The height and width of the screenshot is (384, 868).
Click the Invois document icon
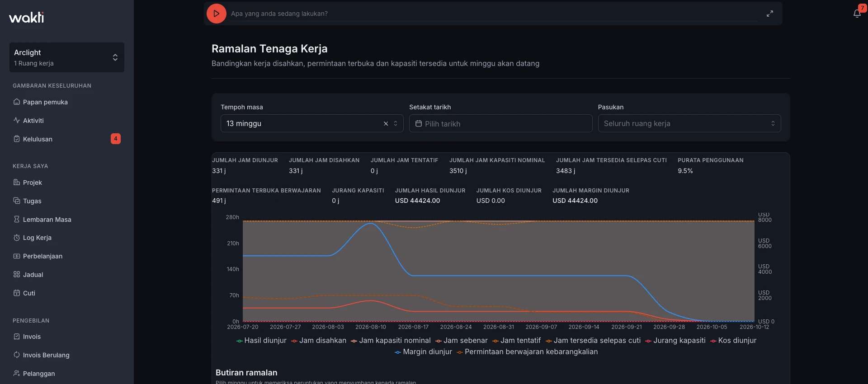pos(17,336)
